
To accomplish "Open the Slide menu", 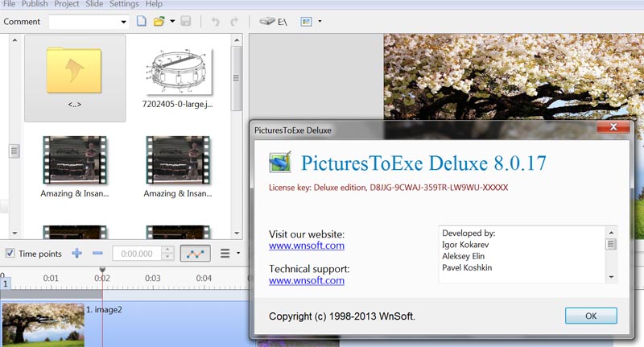I will click(94, 4).
